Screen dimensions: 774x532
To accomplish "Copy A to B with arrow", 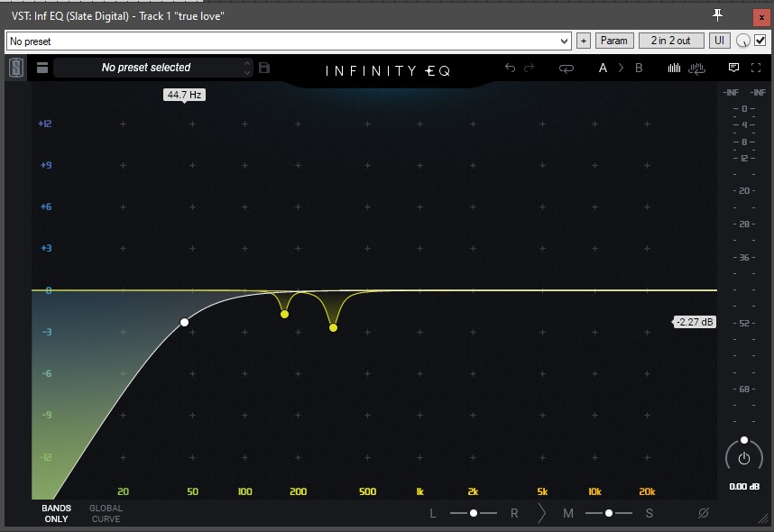I will (621, 69).
